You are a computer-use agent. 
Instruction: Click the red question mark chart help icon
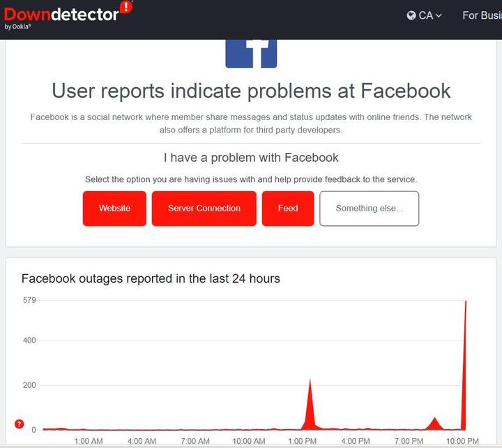coord(20,424)
